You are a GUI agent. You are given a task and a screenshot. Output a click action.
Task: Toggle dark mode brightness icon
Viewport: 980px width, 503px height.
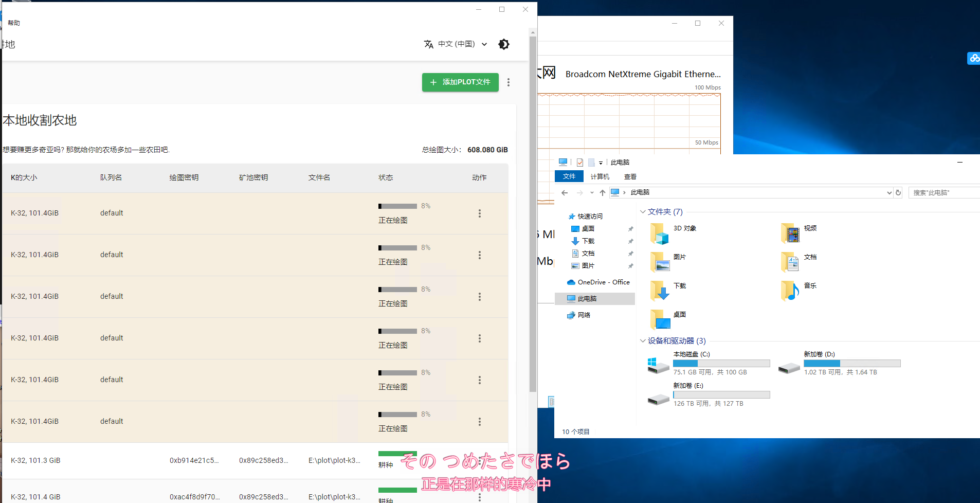click(504, 44)
